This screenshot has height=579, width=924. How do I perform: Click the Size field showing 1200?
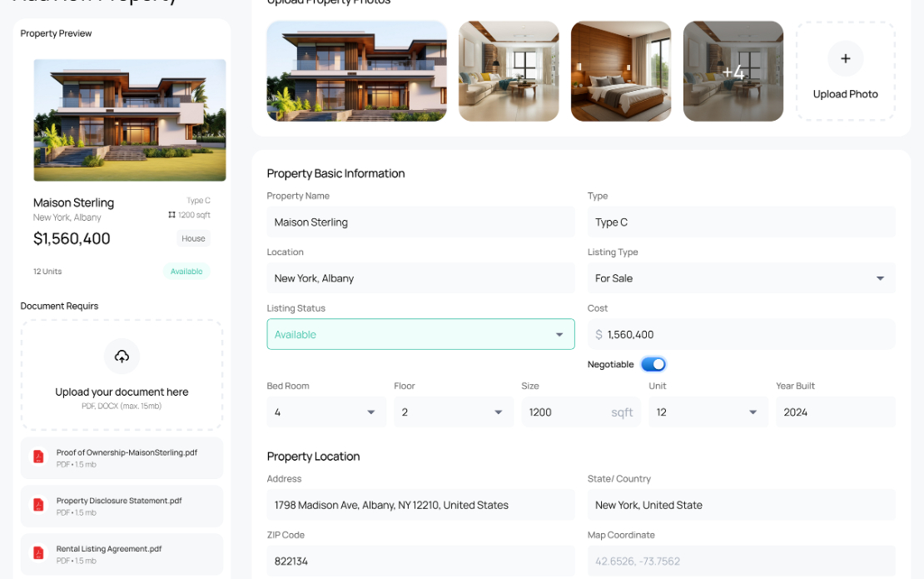click(x=581, y=412)
